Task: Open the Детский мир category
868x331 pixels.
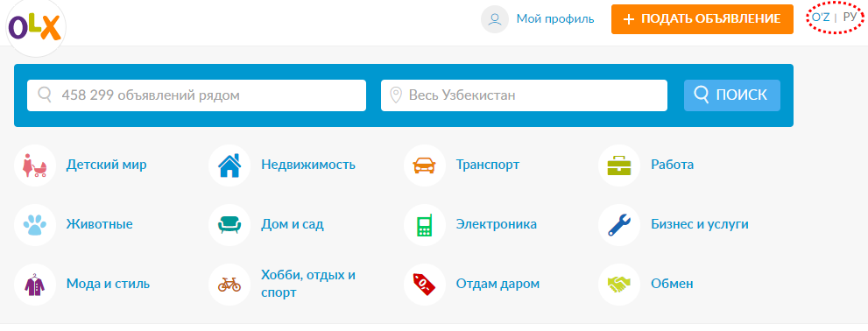Action: [106, 165]
